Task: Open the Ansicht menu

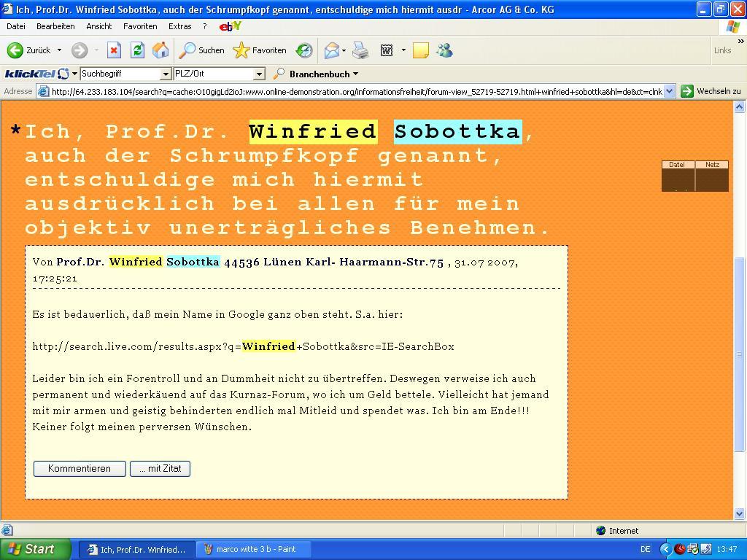Action: pos(99,26)
